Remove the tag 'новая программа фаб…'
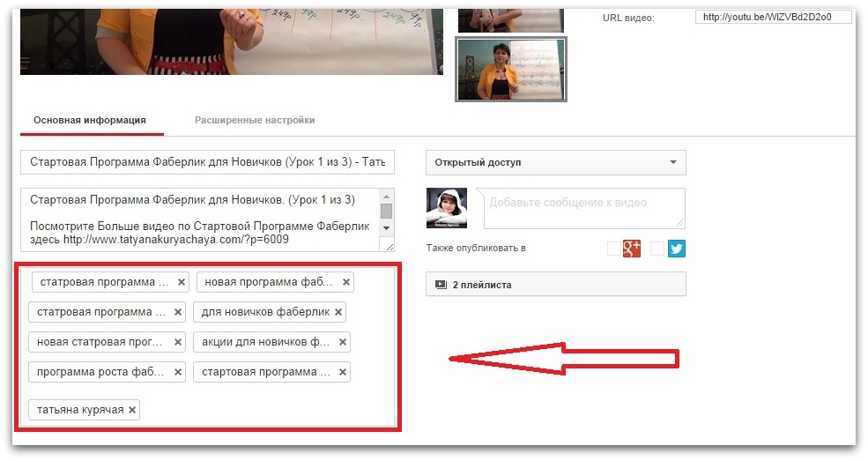 [346, 282]
